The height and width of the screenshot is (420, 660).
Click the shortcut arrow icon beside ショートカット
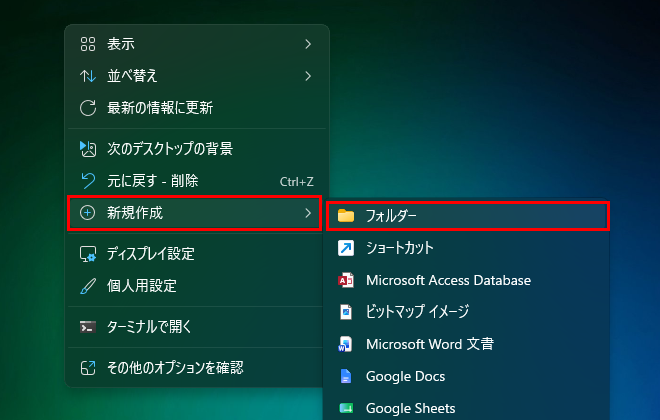(346, 248)
